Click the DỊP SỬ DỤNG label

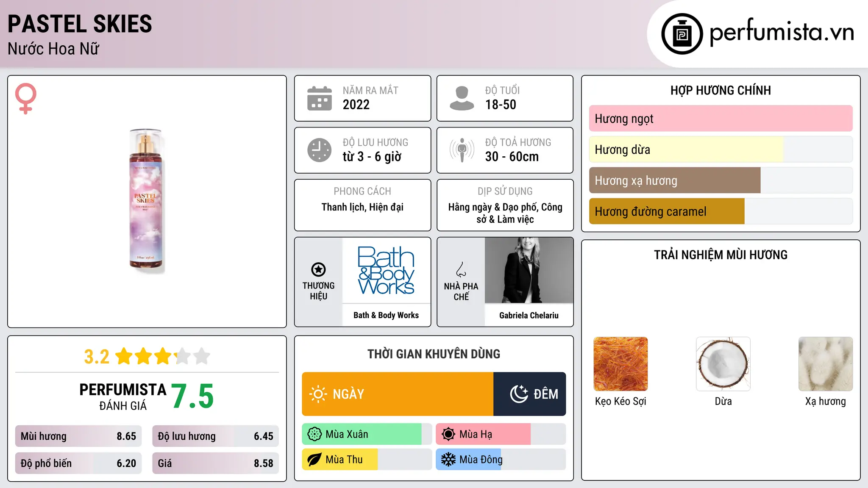coord(505,191)
